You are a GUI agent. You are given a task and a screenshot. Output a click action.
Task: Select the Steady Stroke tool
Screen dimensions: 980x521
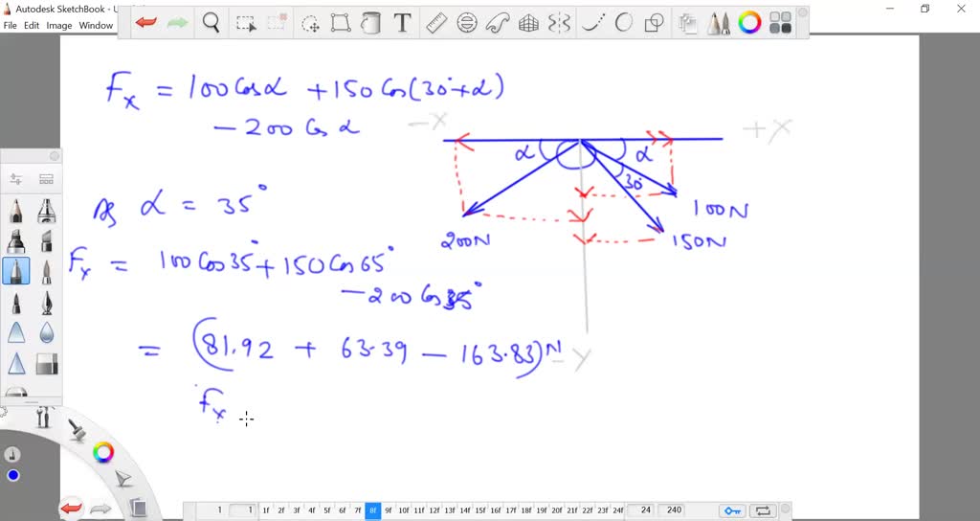tap(591, 23)
